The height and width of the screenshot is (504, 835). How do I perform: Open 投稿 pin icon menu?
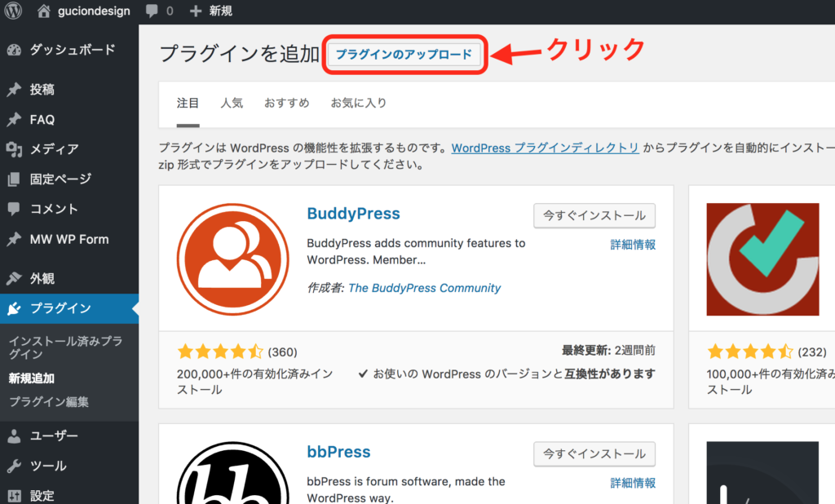point(14,90)
